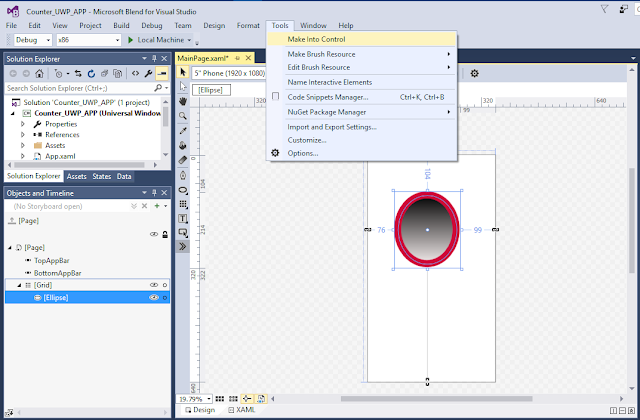Switch to the XAML view tab
This screenshot has height=420, width=640.
242,410
